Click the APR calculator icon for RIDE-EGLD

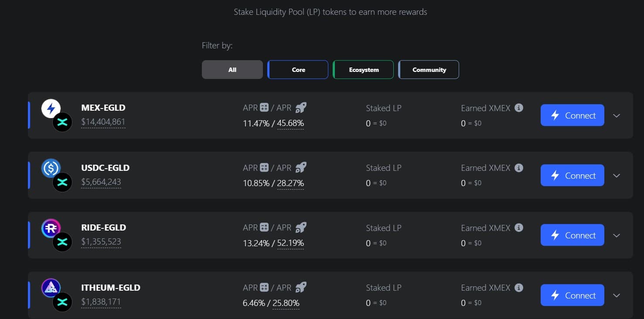[x=264, y=227]
